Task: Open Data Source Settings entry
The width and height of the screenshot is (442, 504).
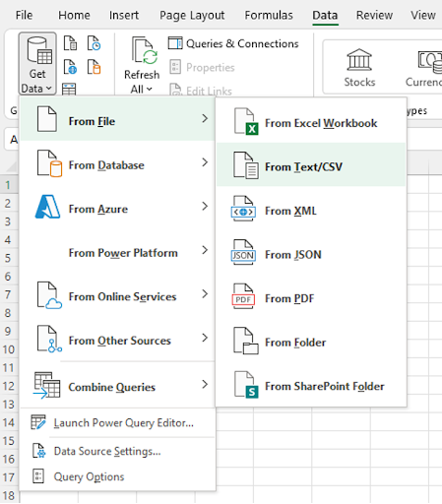Action: pos(117,451)
